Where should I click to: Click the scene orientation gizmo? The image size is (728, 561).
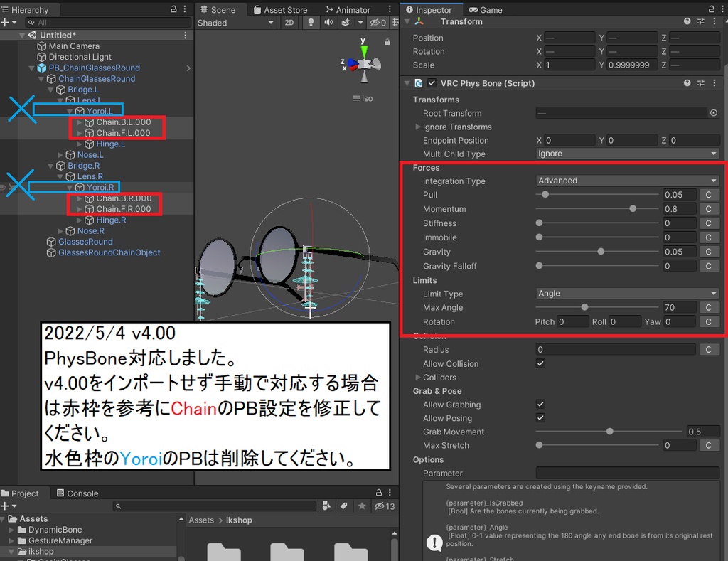(x=363, y=63)
